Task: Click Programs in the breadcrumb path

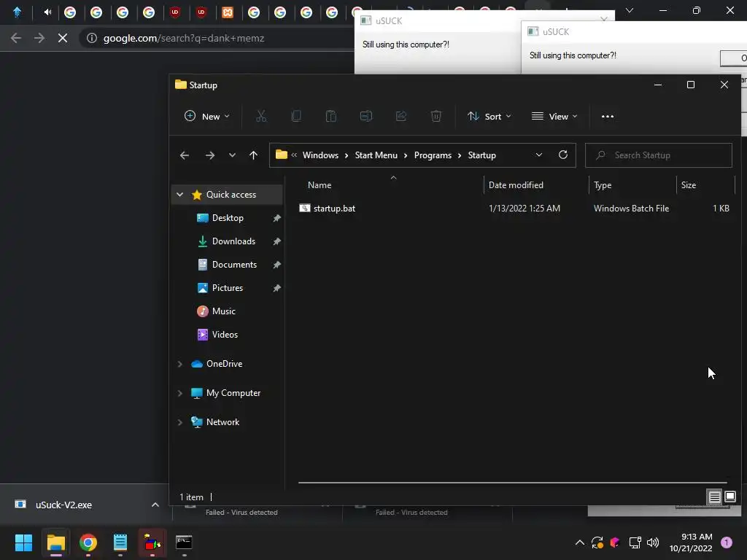Action: [433, 155]
